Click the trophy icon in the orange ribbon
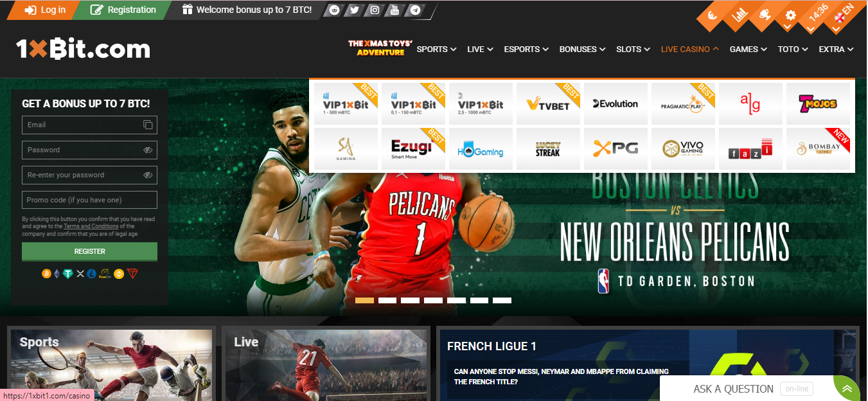 point(765,15)
